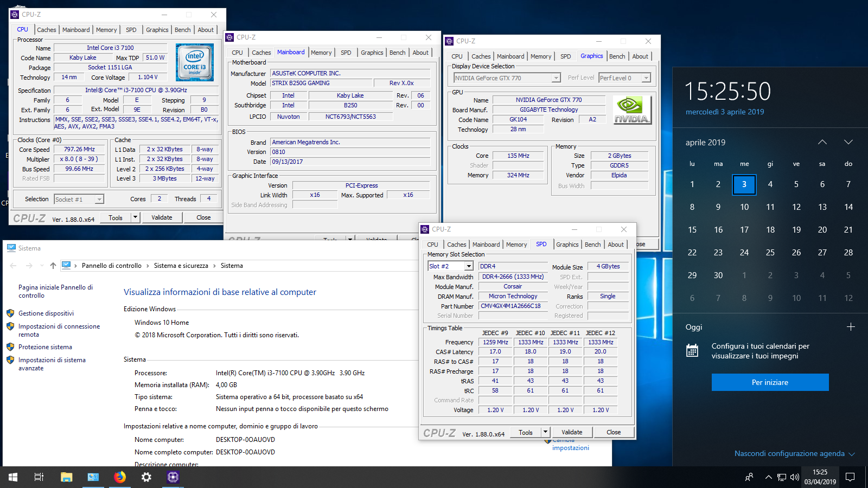868x488 pixels.
Task: Click Close in the CPU tab window
Action: click(203, 217)
